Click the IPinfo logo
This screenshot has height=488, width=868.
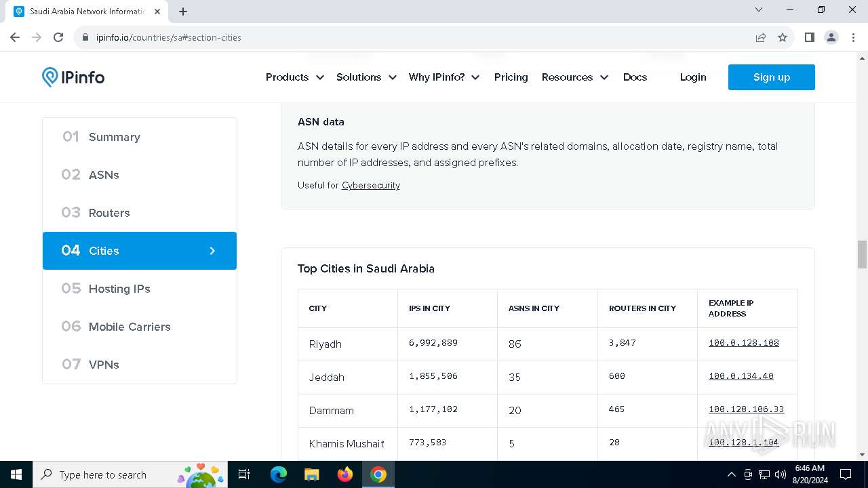click(73, 77)
